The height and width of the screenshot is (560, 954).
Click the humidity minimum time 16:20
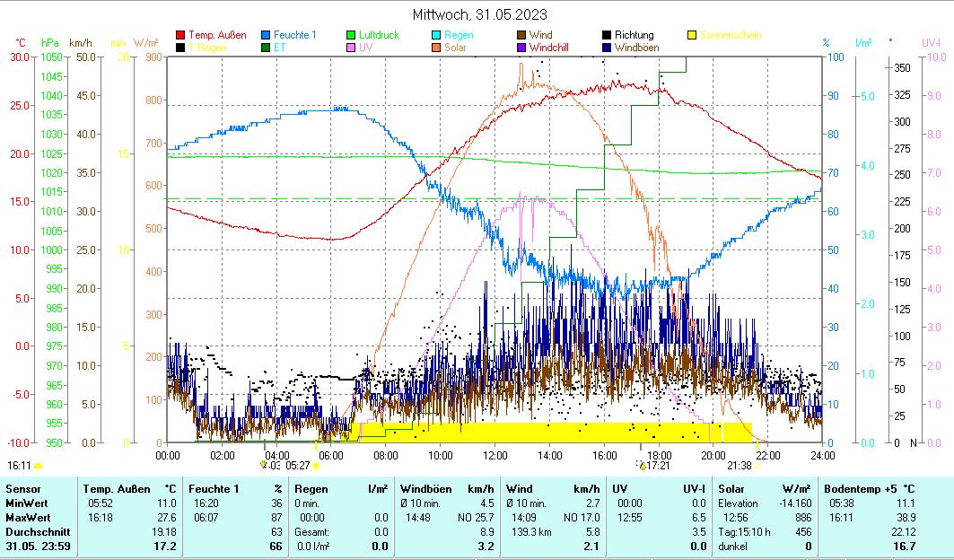(x=206, y=503)
